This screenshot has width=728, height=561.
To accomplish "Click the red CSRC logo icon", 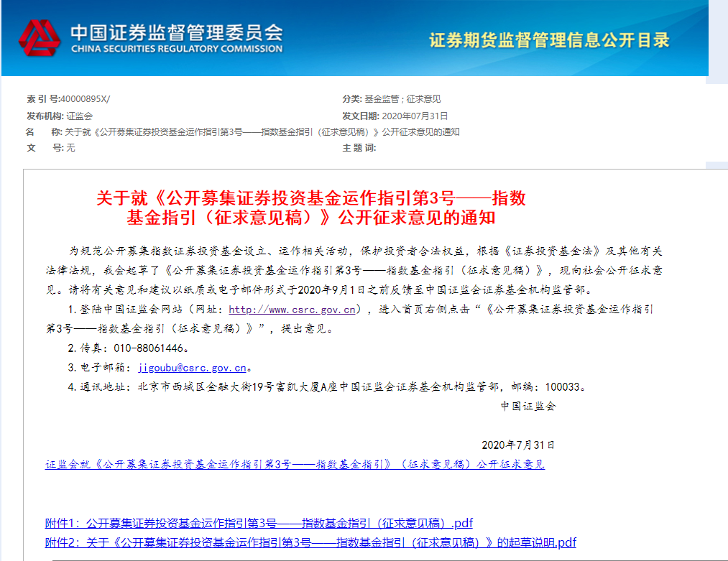I will 40,38.
